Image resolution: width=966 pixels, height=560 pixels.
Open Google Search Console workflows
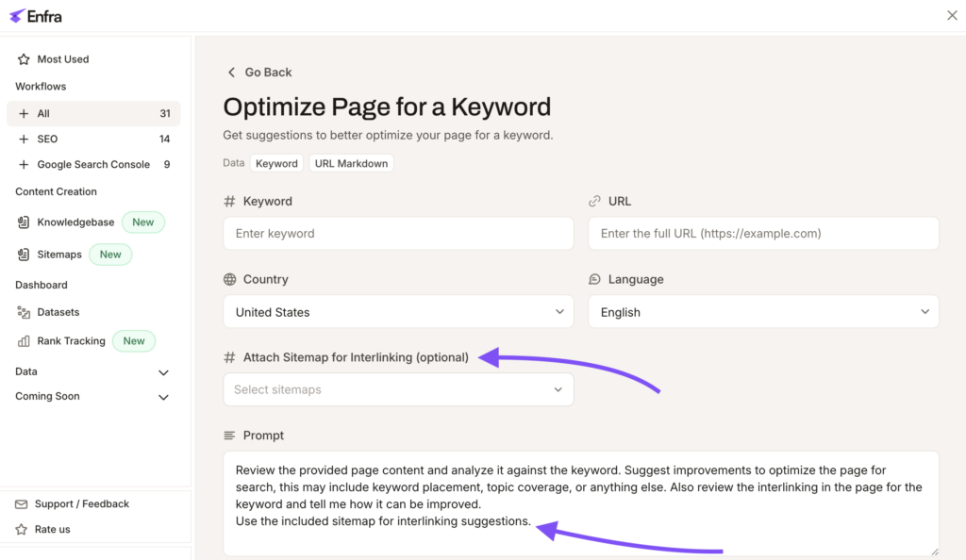pyautogui.click(x=92, y=164)
